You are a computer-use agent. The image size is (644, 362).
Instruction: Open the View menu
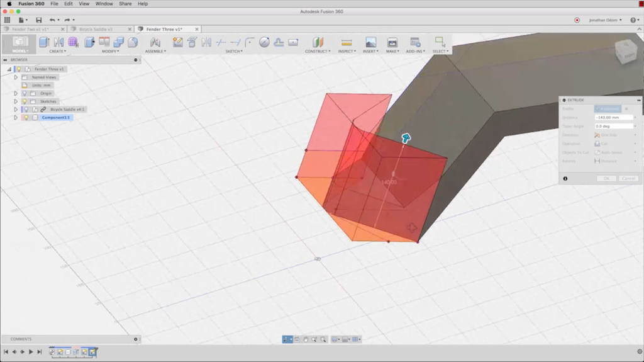point(84,4)
